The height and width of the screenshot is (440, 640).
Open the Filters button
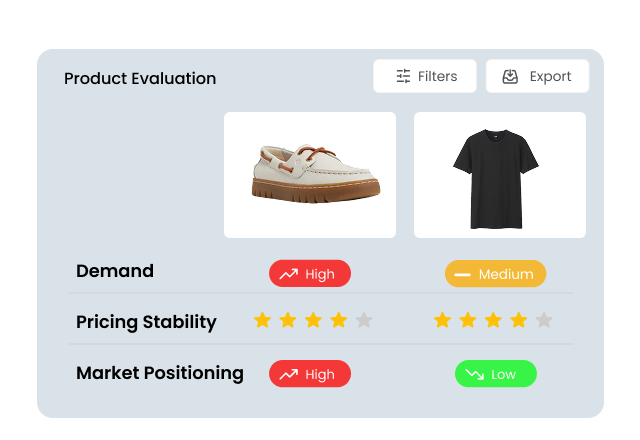point(425,76)
